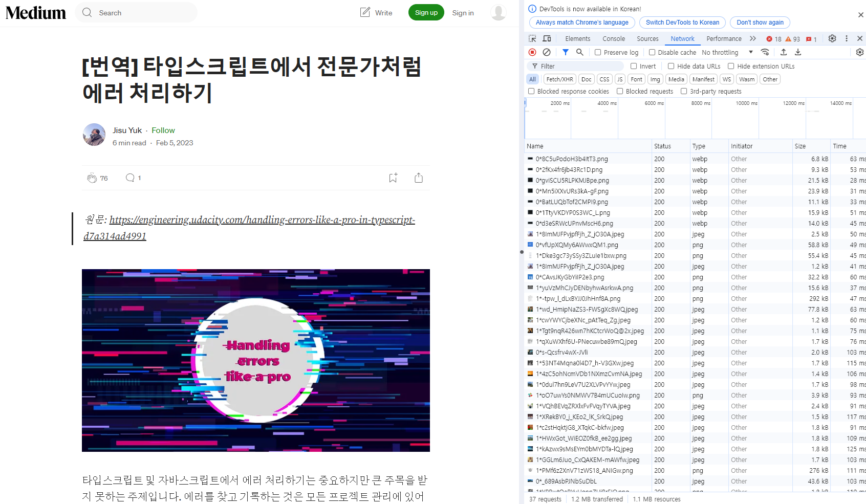866x504 pixels.
Task: Open the article's comments bubble icon
Action: (x=130, y=178)
